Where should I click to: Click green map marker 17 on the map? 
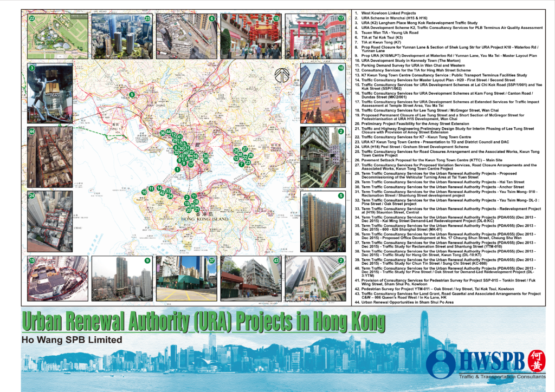point(191,165)
